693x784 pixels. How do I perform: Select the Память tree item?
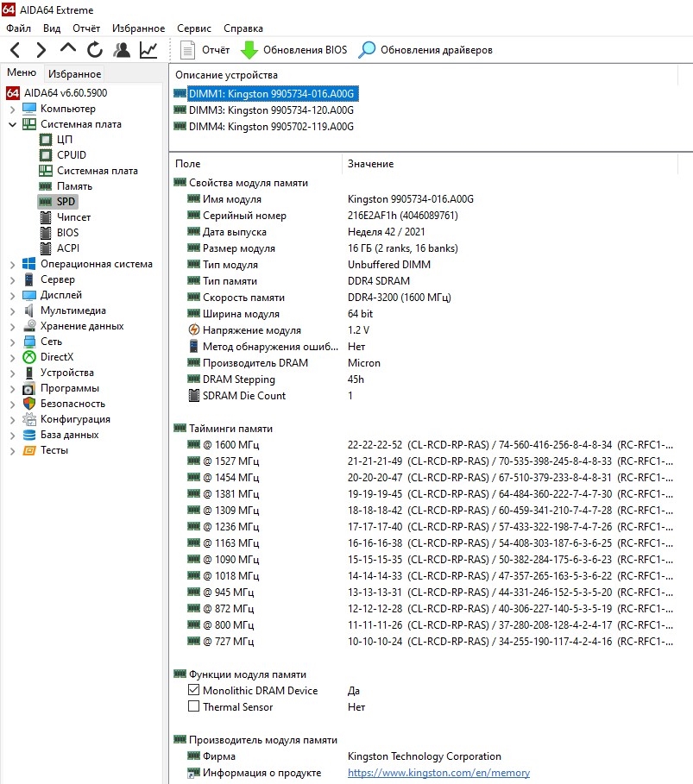point(74,186)
